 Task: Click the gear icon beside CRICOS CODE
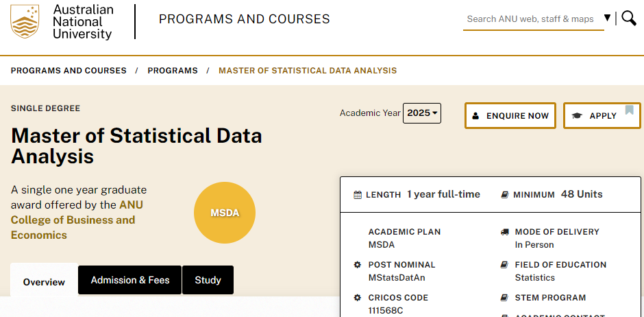coord(358,298)
